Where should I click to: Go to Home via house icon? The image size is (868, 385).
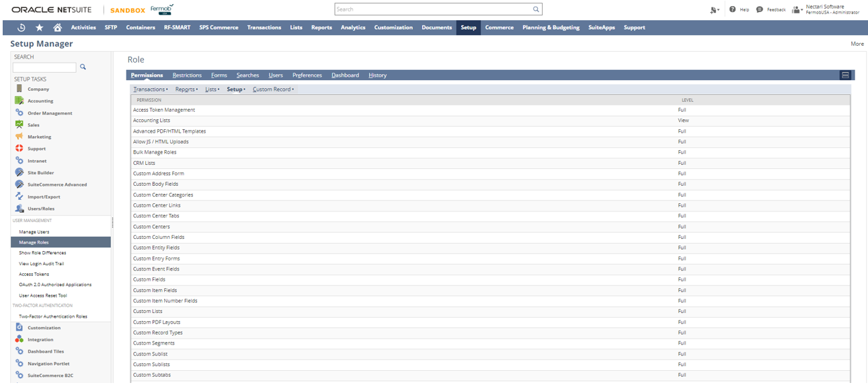point(58,28)
